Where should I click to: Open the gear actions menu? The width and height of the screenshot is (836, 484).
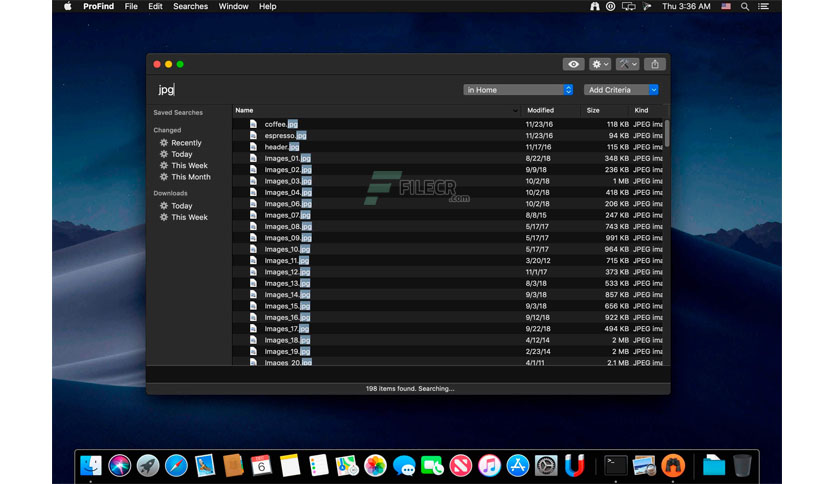click(x=600, y=64)
